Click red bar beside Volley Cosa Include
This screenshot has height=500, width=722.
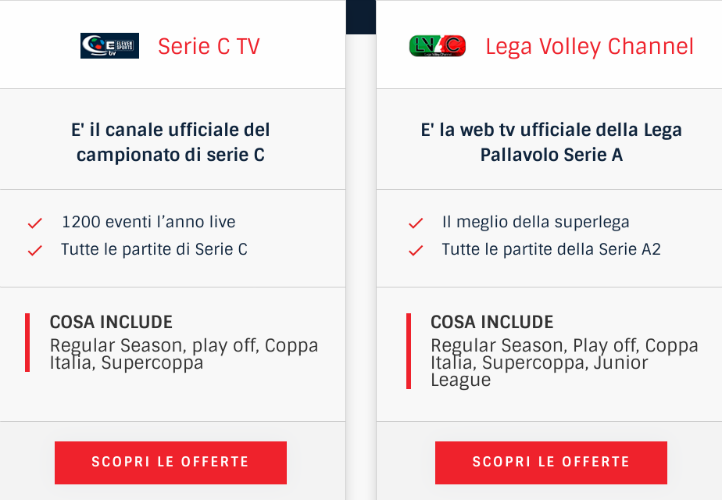click(x=408, y=351)
